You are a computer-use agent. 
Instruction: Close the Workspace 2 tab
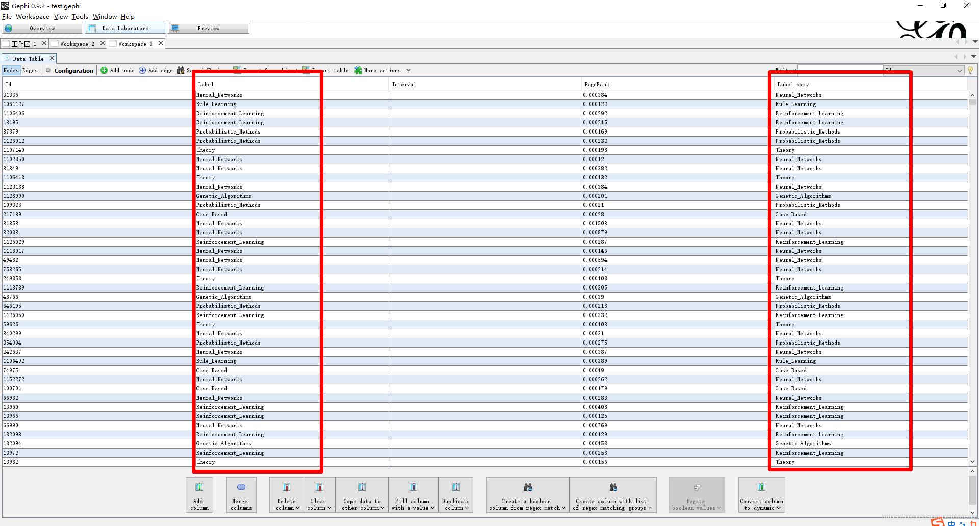pyautogui.click(x=102, y=43)
